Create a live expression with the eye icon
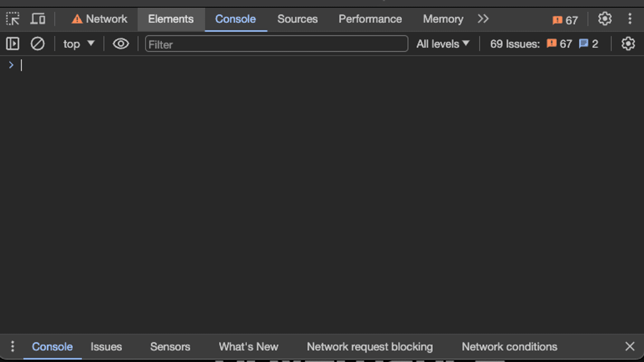The image size is (644, 362). click(120, 44)
